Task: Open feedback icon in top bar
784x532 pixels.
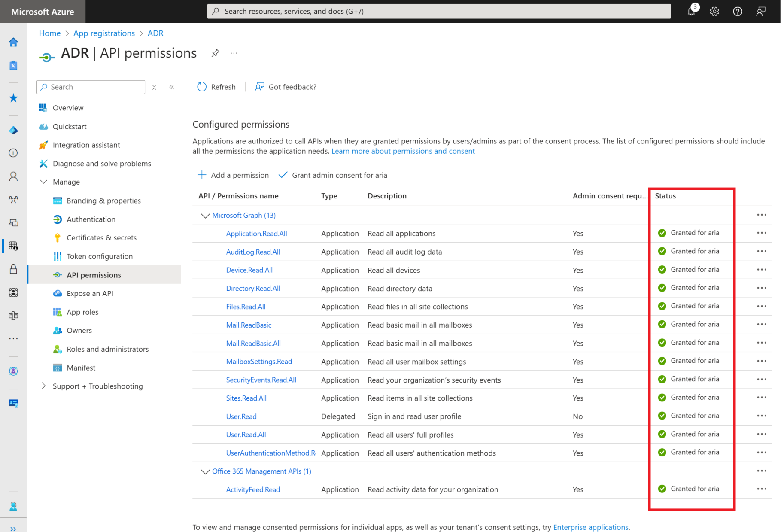Action: (761, 12)
